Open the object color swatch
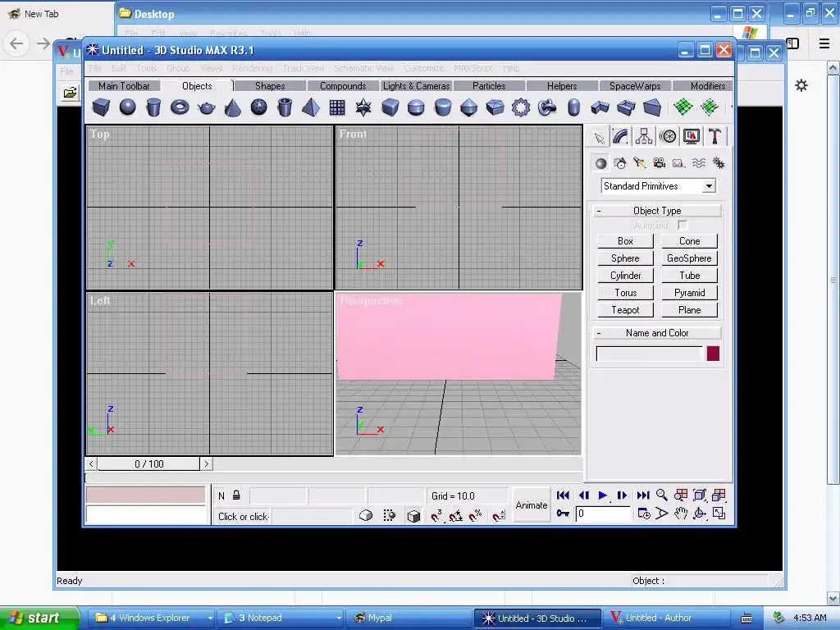Screen dimensions: 840x630 [713, 354]
